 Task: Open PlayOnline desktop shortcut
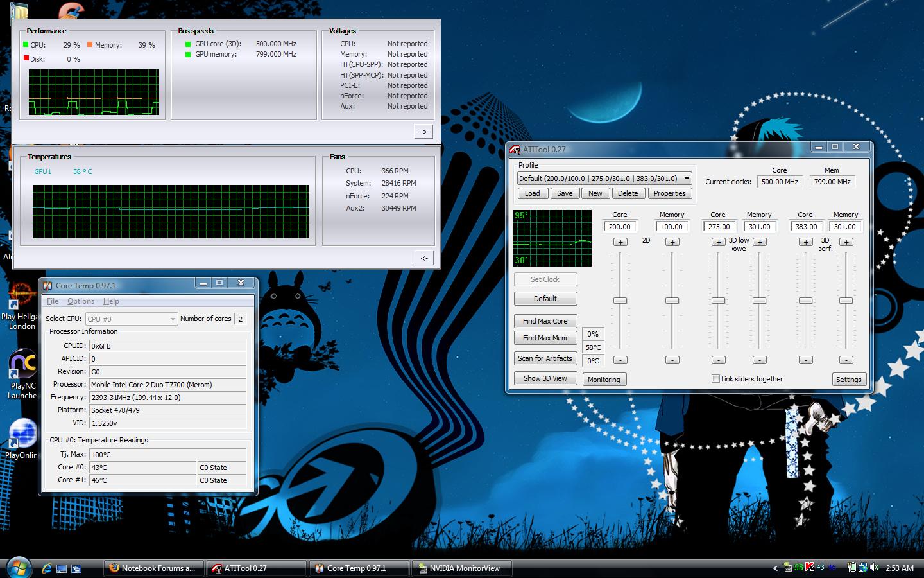[x=22, y=439]
